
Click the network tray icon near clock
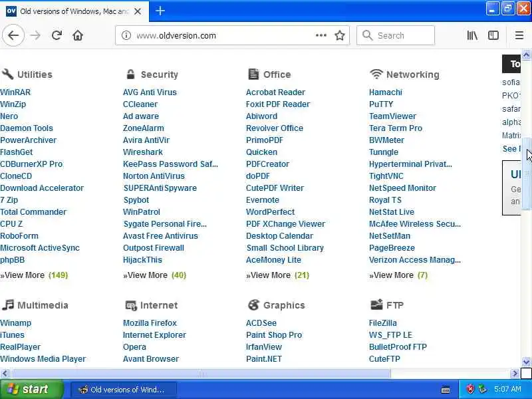click(483, 389)
